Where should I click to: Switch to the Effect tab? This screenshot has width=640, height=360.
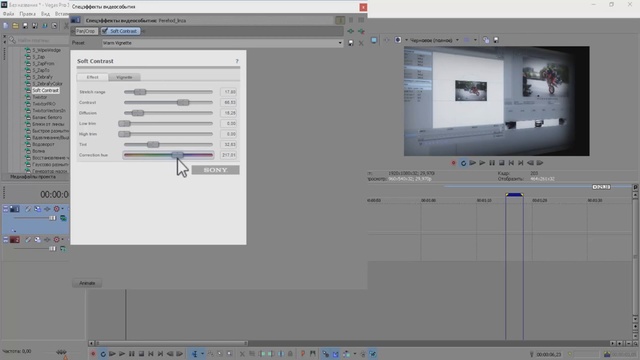pyautogui.click(x=92, y=77)
